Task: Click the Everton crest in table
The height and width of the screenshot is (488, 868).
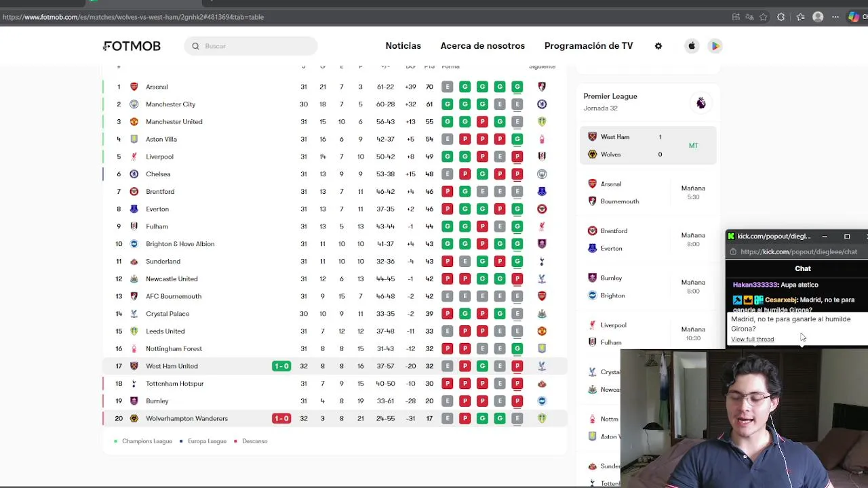Action: pyautogui.click(x=134, y=209)
